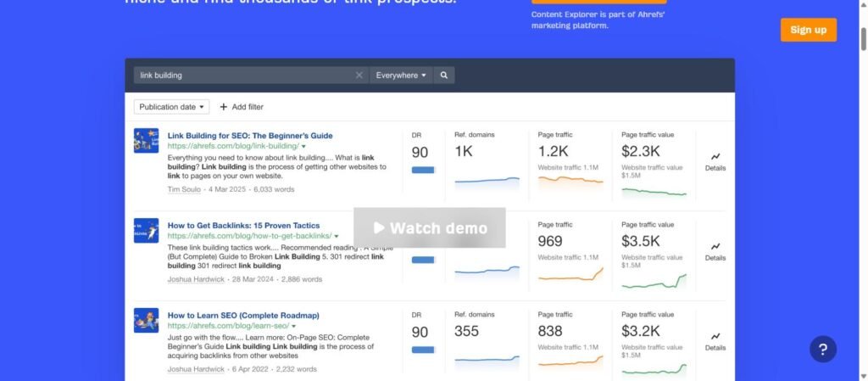Open Link Building for SEO: The Beginner's Guide
This screenshot has width=868, height=381.
(x=250, y=136)
